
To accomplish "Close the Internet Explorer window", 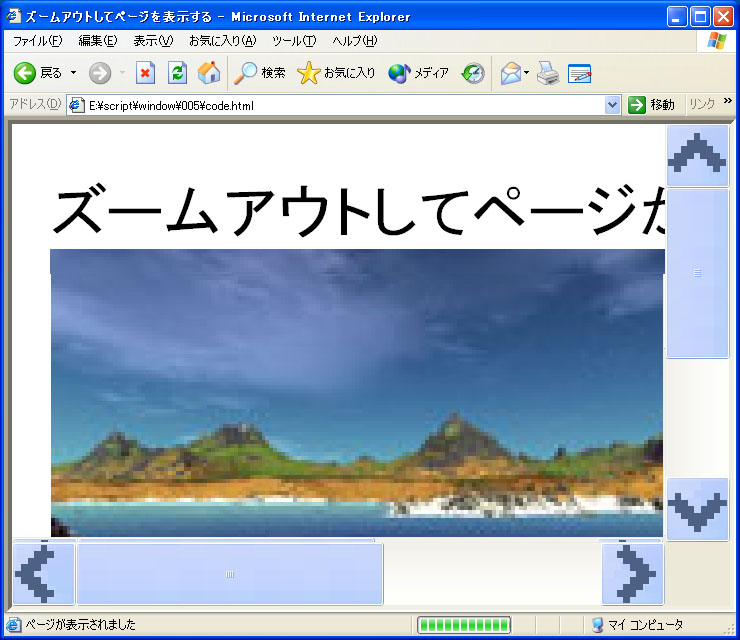I will pos(723,17).
